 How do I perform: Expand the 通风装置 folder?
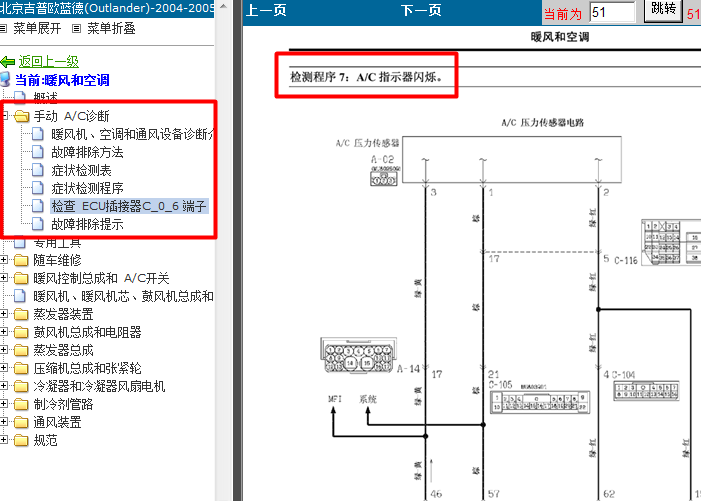4,422
